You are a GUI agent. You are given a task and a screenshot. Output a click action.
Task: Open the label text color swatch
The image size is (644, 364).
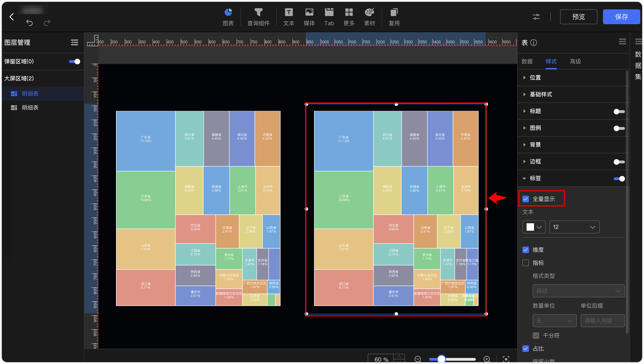tap(534, 227)
